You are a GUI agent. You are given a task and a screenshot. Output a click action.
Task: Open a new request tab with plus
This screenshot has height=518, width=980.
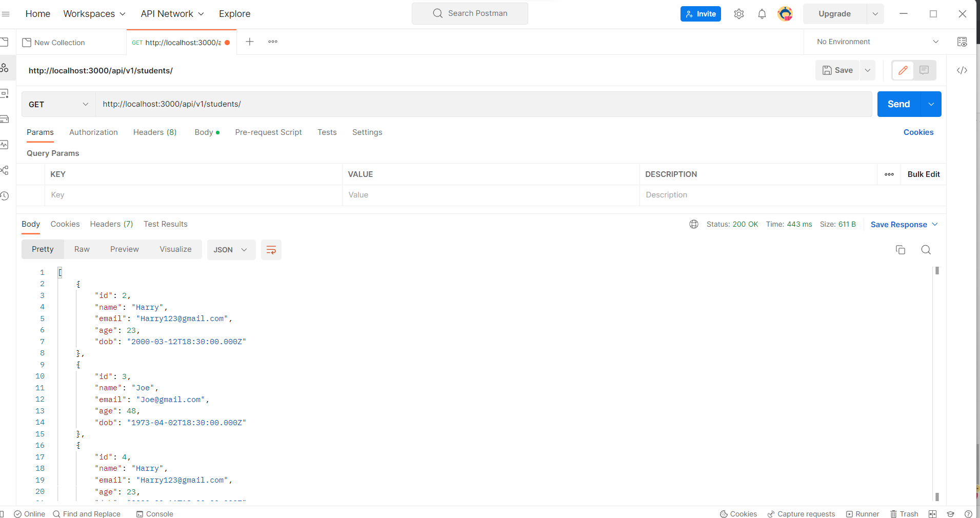tap(250, 42)
